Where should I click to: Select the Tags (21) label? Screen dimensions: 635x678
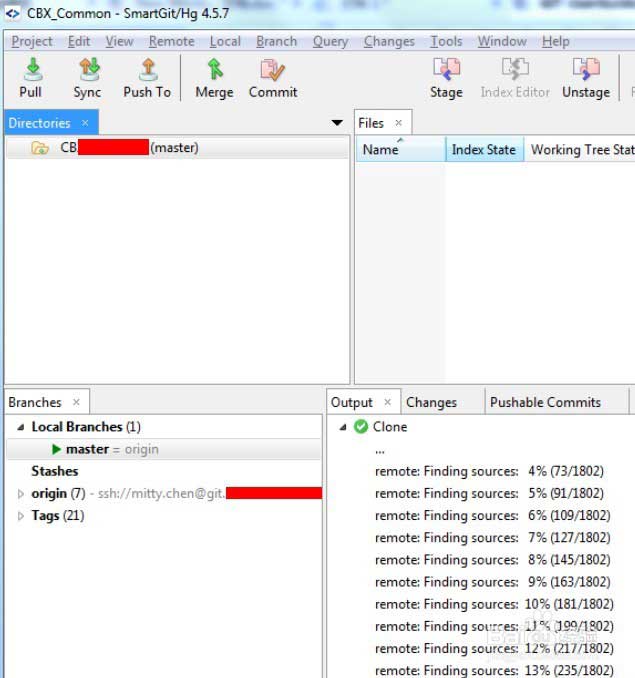57,516
